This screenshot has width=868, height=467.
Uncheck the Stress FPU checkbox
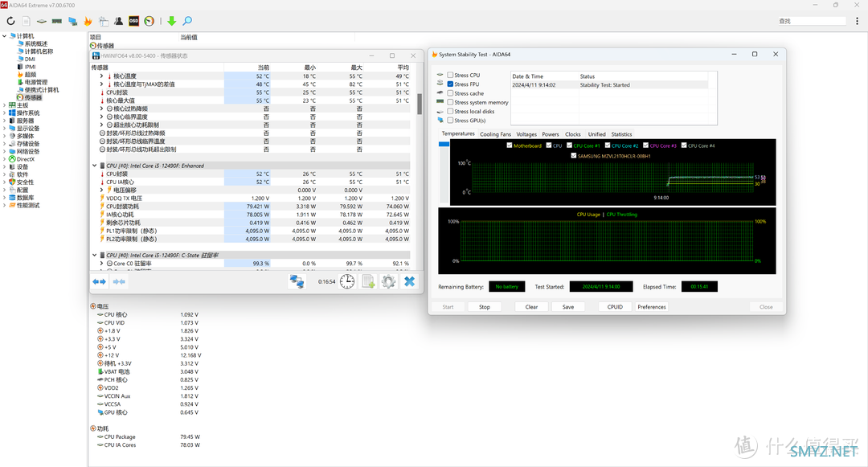coord(451,84)
